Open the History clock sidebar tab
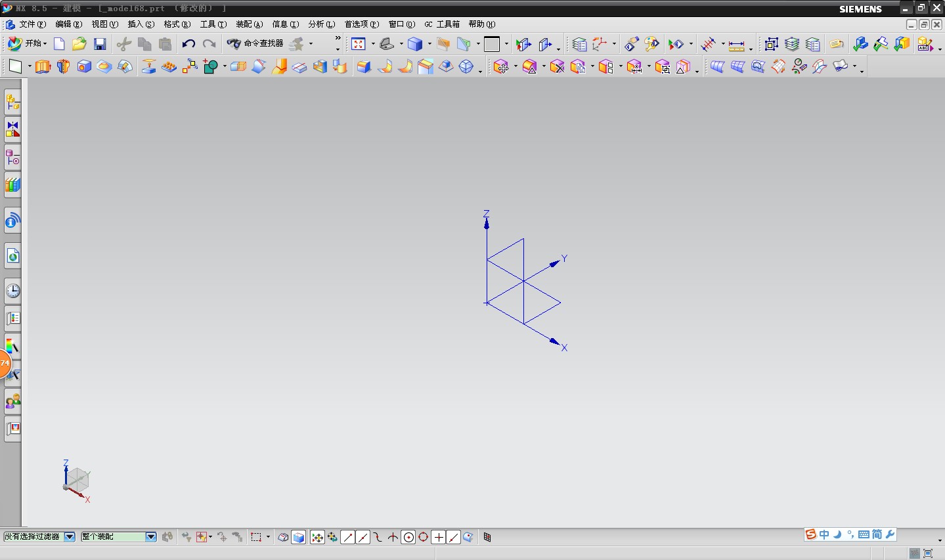945x560 pixels. tap(12, 290)
